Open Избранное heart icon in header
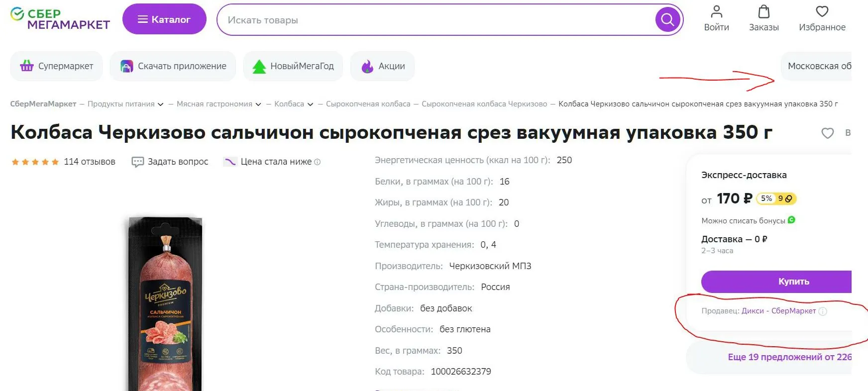Screen dimensions: 868x391 822,18
